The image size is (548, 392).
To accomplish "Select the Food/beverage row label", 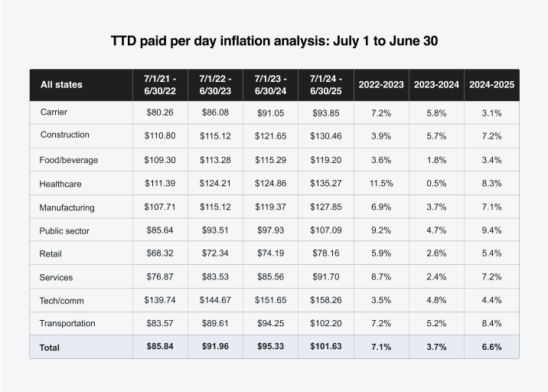I will click(69, 160).
